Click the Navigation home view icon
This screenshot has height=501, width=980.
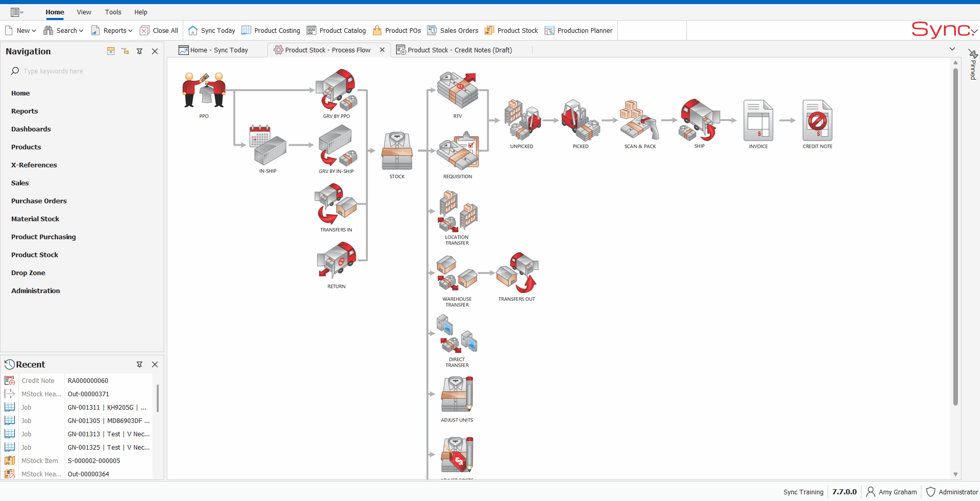pyautogui.click(x=111, y=51)
